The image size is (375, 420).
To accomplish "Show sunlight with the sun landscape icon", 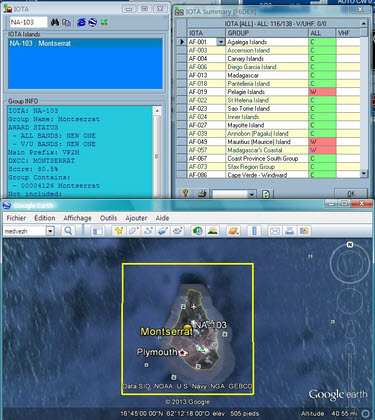I will point(213,231).
